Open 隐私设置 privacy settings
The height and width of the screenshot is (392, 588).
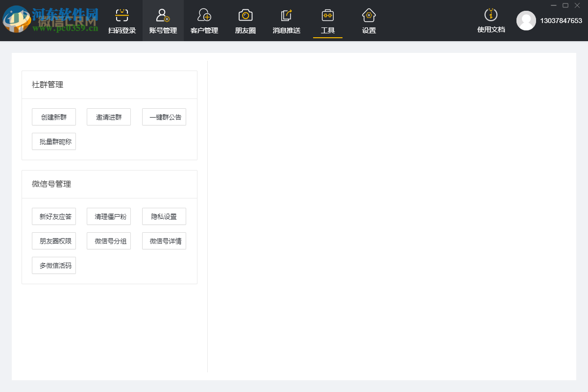164,216
